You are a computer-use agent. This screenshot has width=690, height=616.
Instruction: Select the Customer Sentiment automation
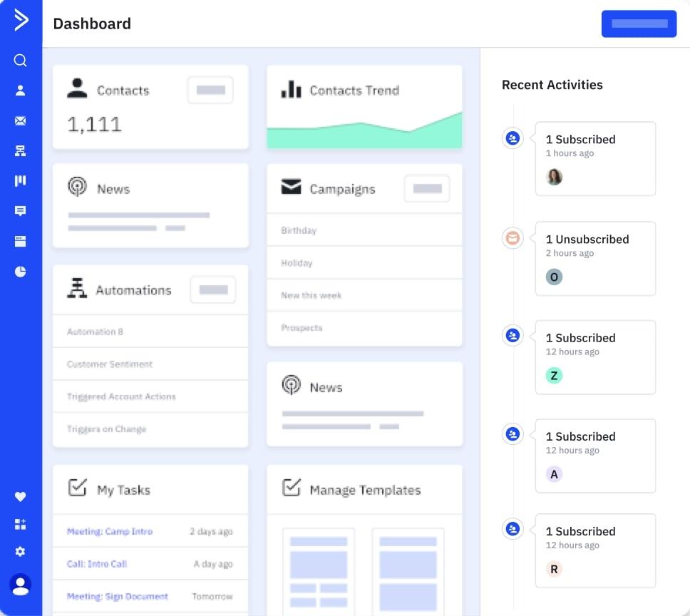click(150, 364)
